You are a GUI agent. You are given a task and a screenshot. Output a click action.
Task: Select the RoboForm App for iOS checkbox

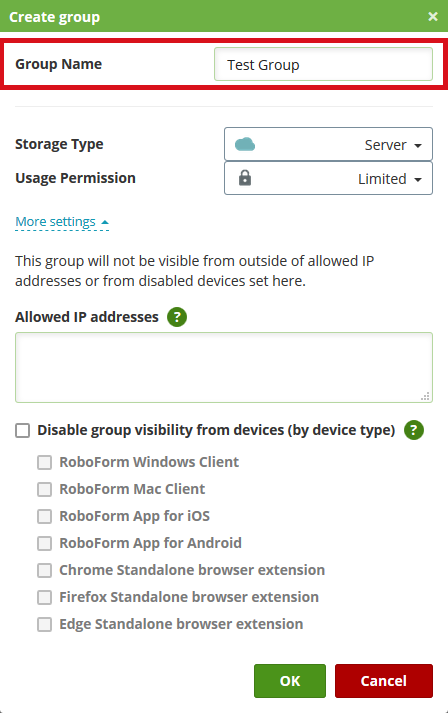point(45,516)
